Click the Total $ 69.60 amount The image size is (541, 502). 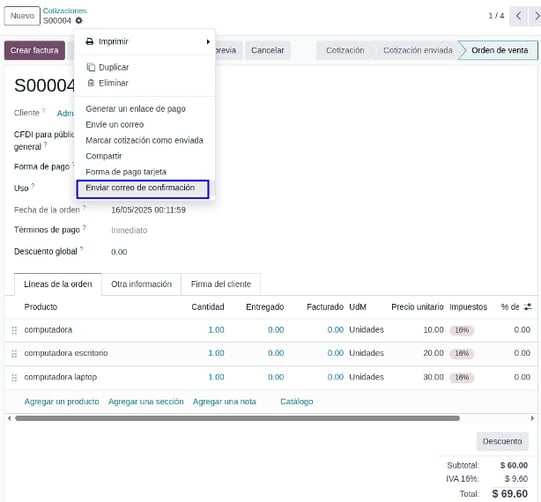pos(510,494)
